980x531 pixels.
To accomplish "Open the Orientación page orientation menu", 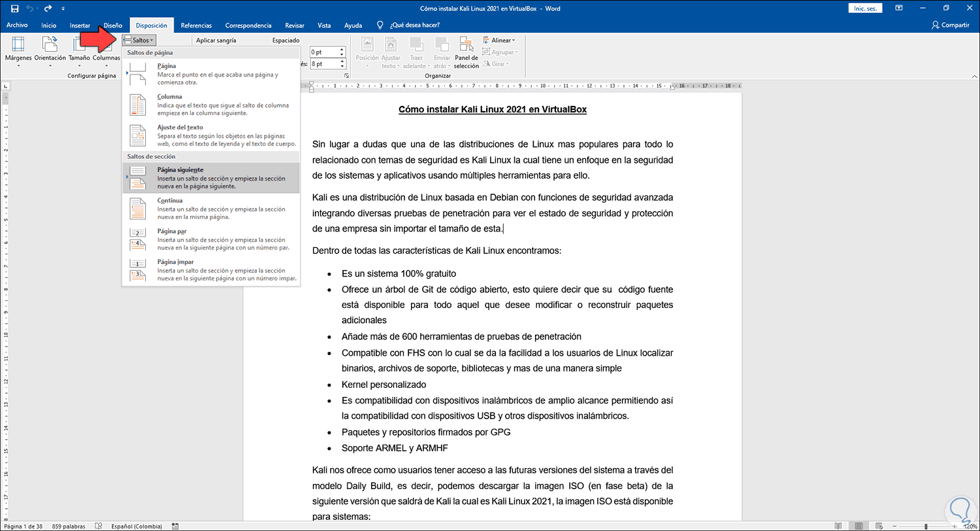I will (50, 52).
